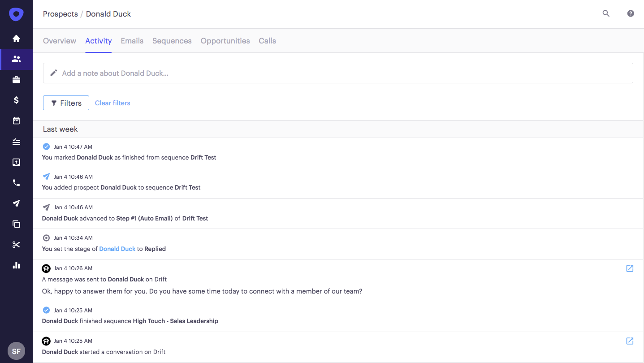Switch to the Emails tab
The image size is (644, 363).
132,41
